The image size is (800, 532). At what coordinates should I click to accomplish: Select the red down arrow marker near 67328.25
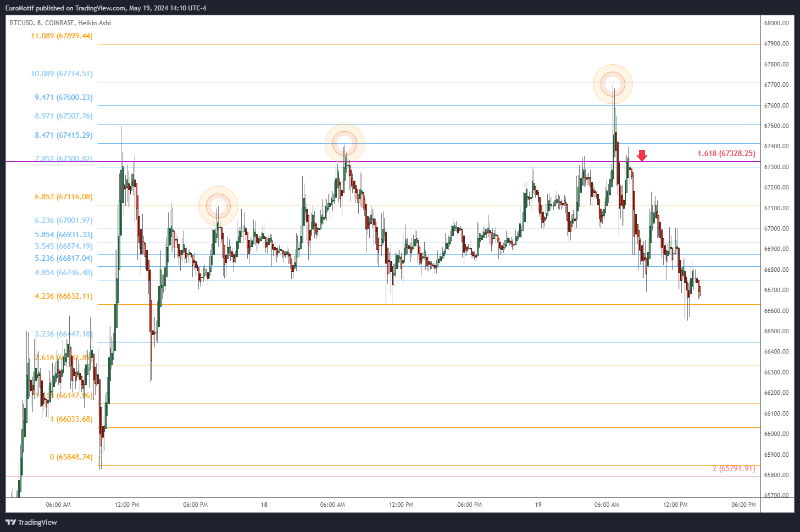642,155
